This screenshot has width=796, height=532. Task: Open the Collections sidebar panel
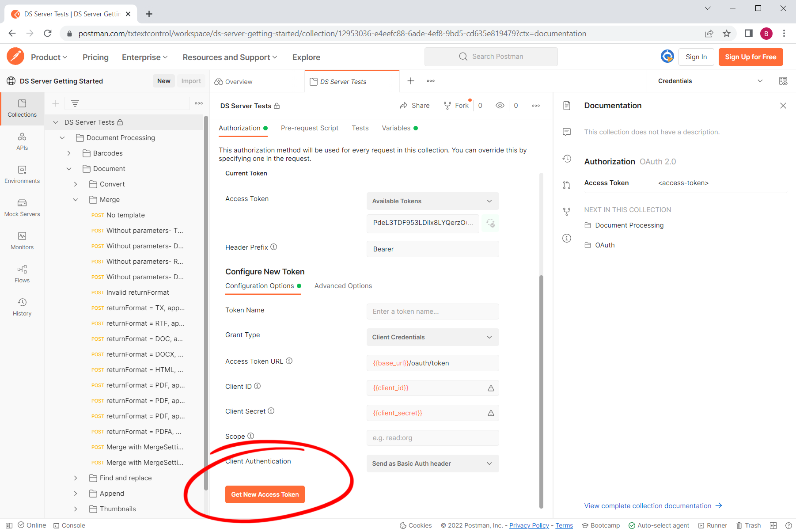coord(22,109)
